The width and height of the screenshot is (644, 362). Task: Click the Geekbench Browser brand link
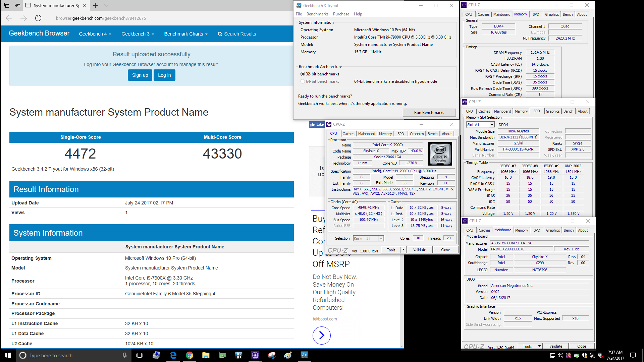(39, 33)
